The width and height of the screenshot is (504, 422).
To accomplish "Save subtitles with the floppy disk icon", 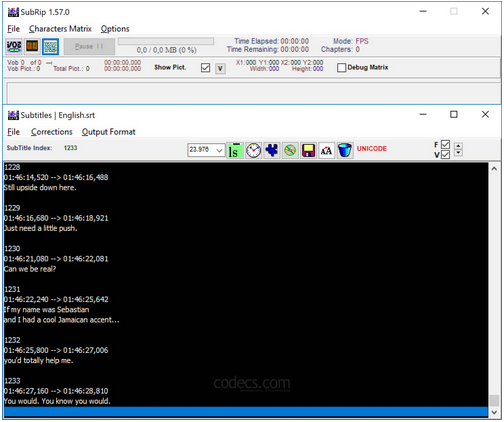I will pyautogui.click(x=308, y=151).
